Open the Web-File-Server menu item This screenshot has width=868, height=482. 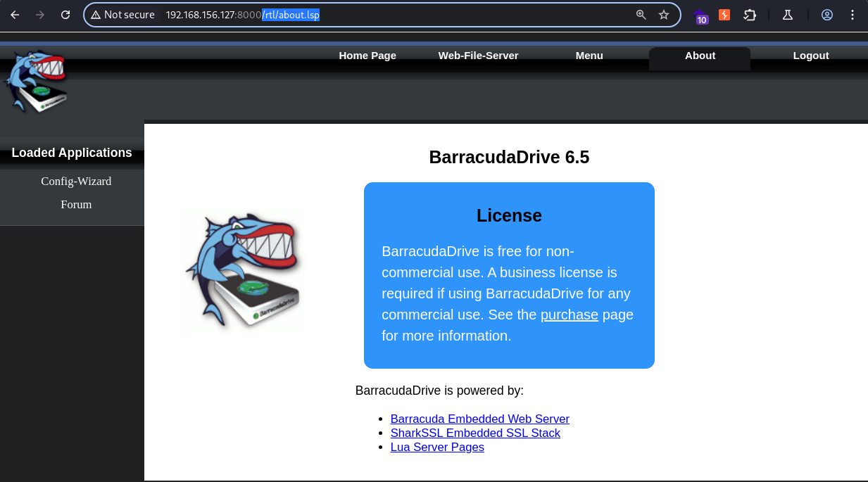478,56
